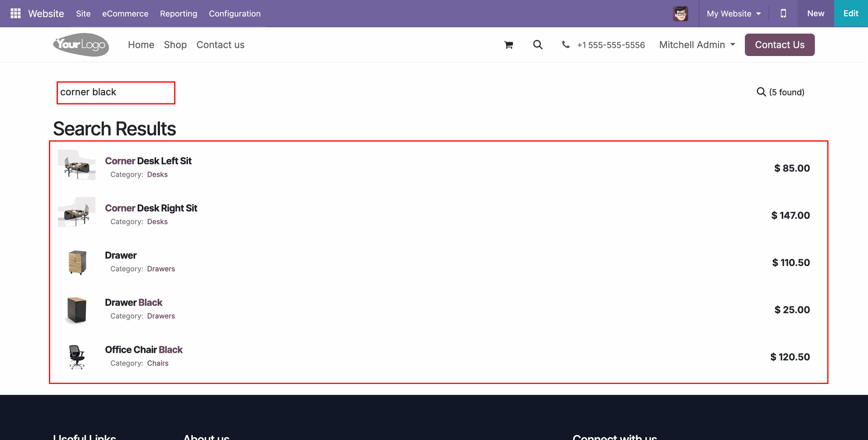Click the Edit button
The height and width of the screenshot is (440, 868).
pos(851,14)
